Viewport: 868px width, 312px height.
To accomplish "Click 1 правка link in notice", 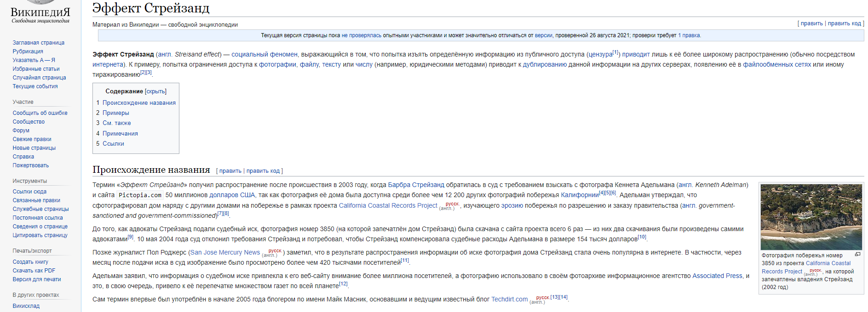I will 689,35.
